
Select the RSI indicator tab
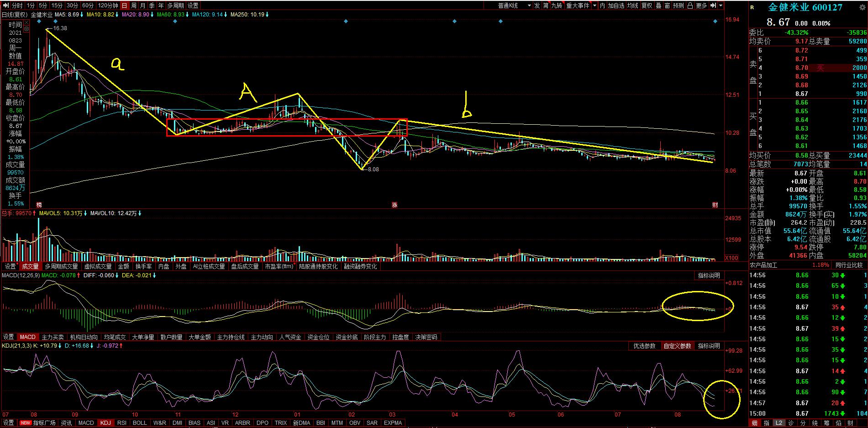122,423
